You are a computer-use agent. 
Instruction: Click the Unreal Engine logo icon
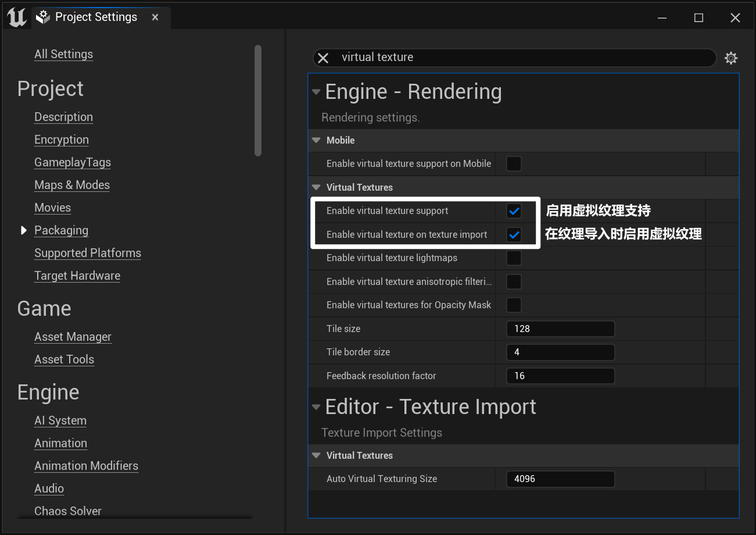[x=17, y=17]
